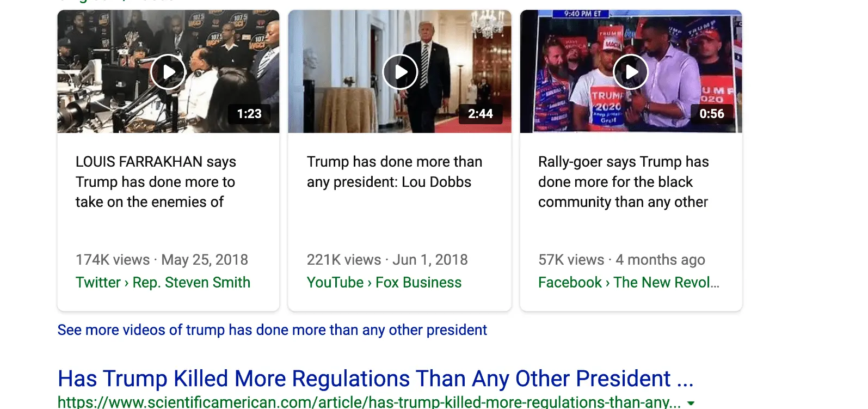
Task: Open 'LOUIS FARRAKHAN says Trump has done more' title
Action: 156,182
